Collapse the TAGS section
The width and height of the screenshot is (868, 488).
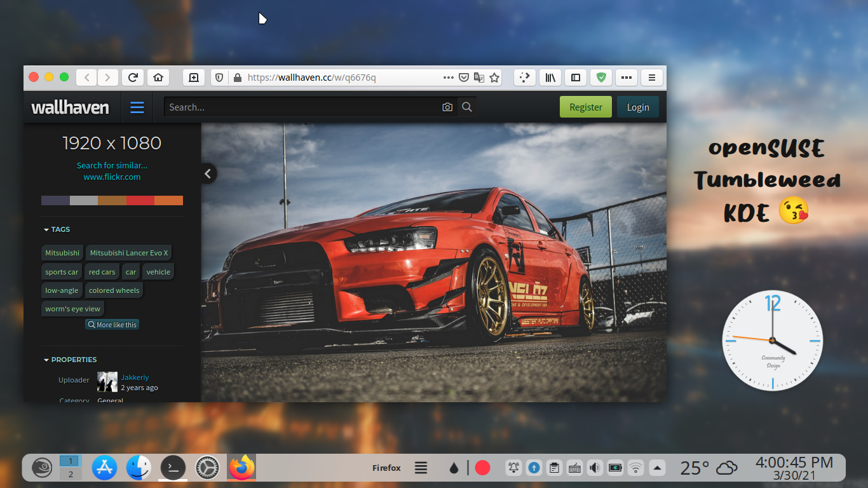(57, 229)
